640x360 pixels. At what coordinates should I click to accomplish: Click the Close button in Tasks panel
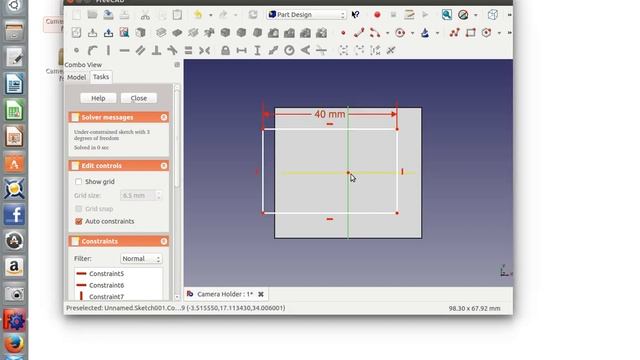click(x=139, y=98)
